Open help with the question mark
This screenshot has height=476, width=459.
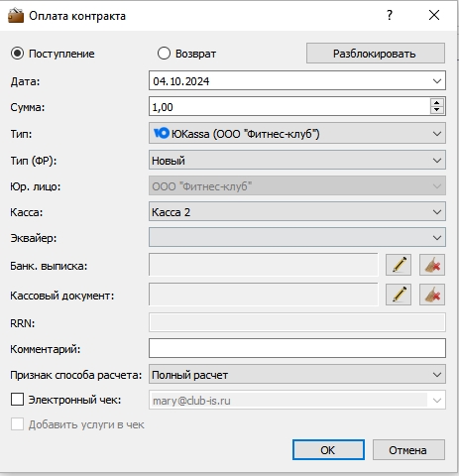pos(390,15)
